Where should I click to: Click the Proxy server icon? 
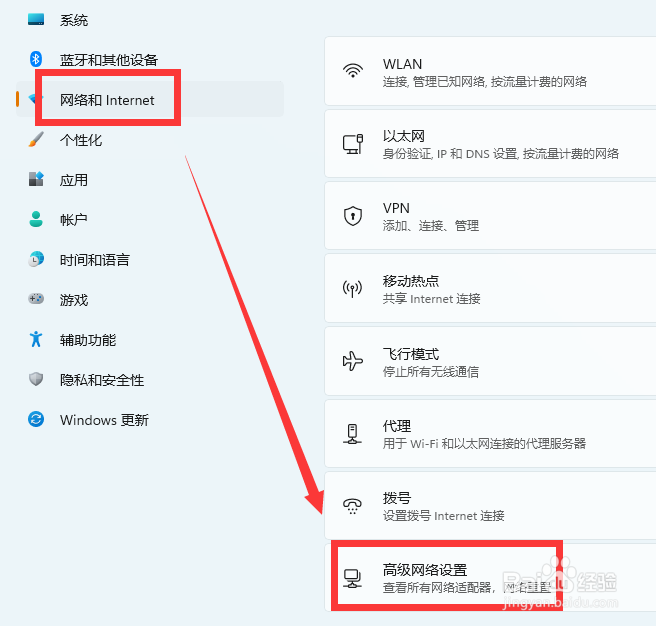[x=352, y=434]
